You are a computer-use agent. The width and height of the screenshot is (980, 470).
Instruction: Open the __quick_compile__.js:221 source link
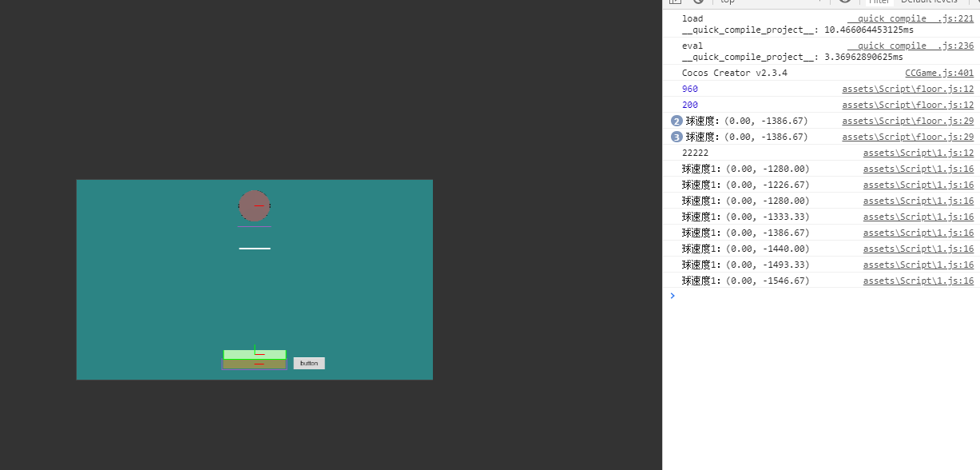(x=911, y=18)
